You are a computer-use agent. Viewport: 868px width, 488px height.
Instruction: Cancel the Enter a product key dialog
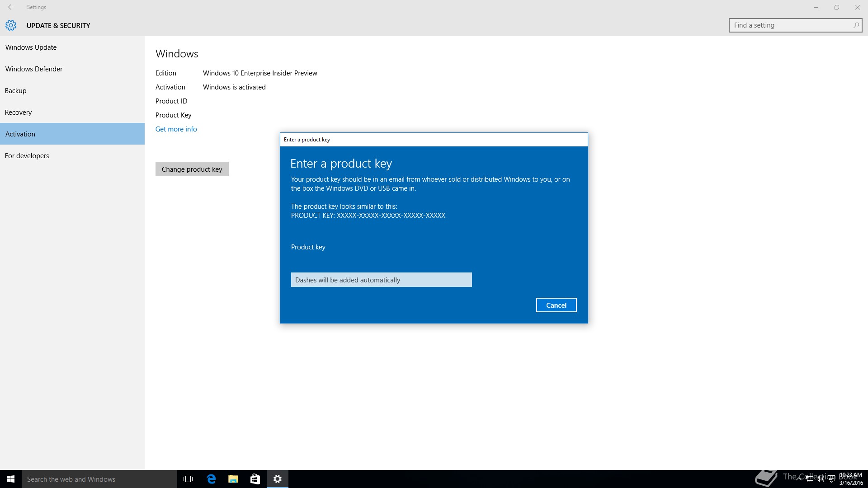click(556, 305)
